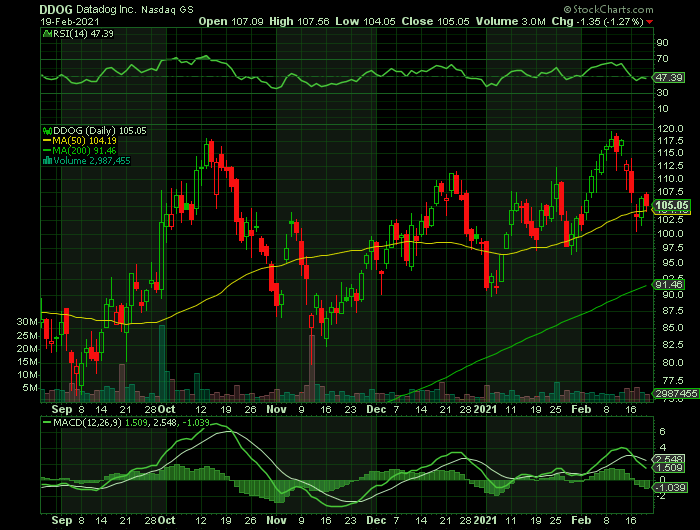
Task: Click the Volume legend bar icon
Action: click(46, 160)
